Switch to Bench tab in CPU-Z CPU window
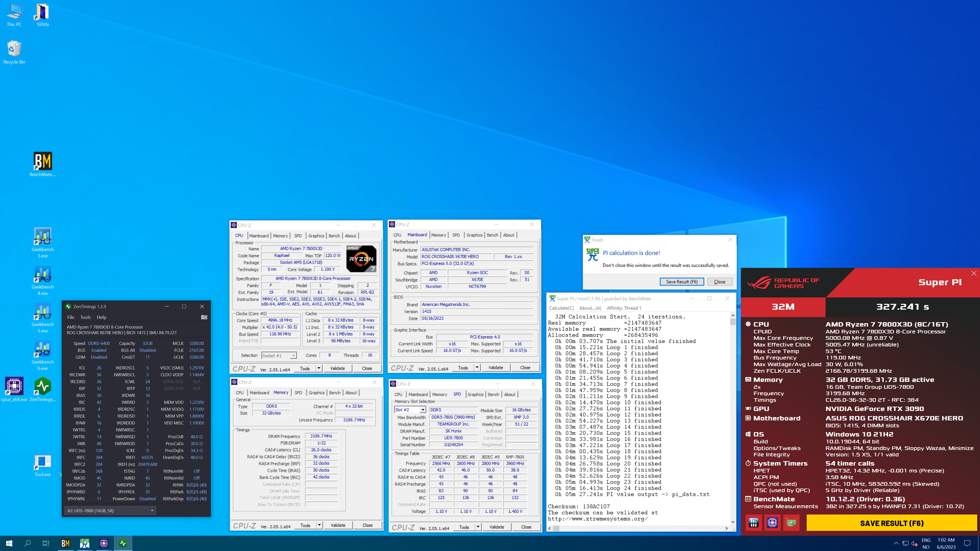980x551 pixels. tap(334, 236)
